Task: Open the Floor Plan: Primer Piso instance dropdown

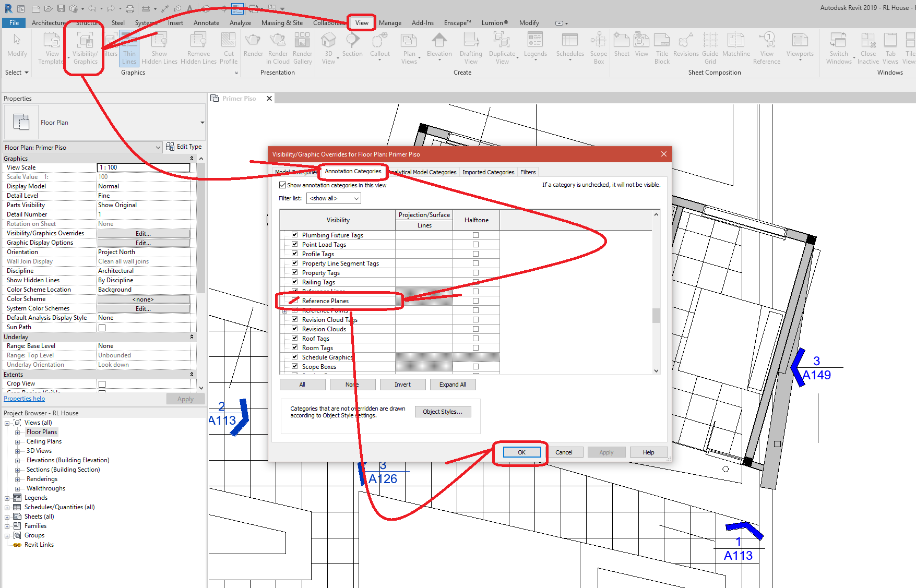Action: [82, 148]
